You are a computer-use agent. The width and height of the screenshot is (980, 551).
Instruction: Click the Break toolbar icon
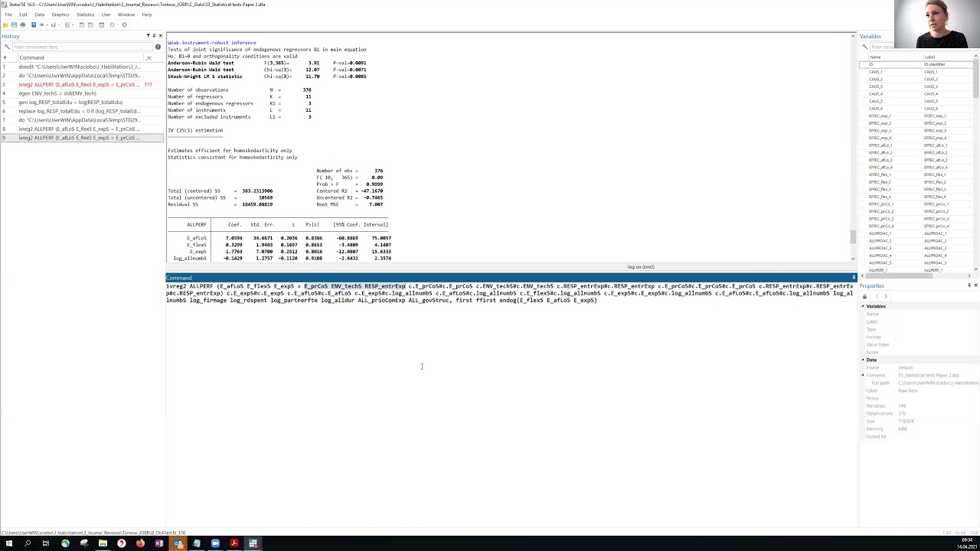(124, 24)
